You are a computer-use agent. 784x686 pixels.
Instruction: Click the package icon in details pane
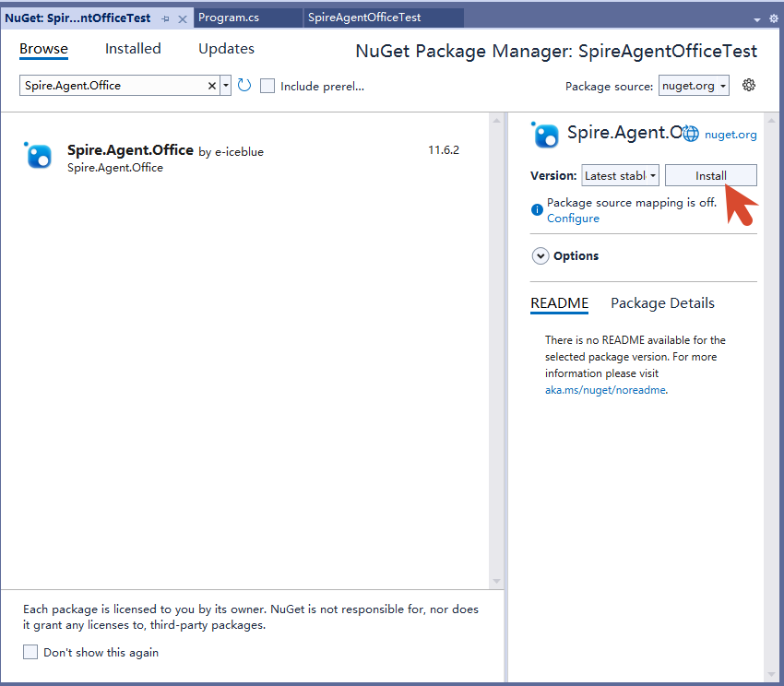click(545, 135)
